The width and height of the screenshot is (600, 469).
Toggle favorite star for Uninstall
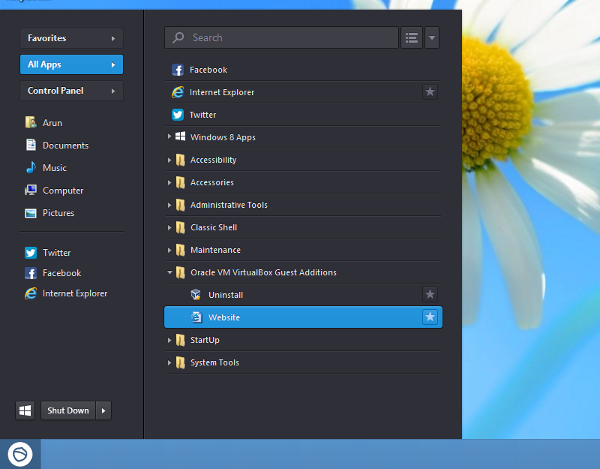pyautogui.click(x=430, y=294)
